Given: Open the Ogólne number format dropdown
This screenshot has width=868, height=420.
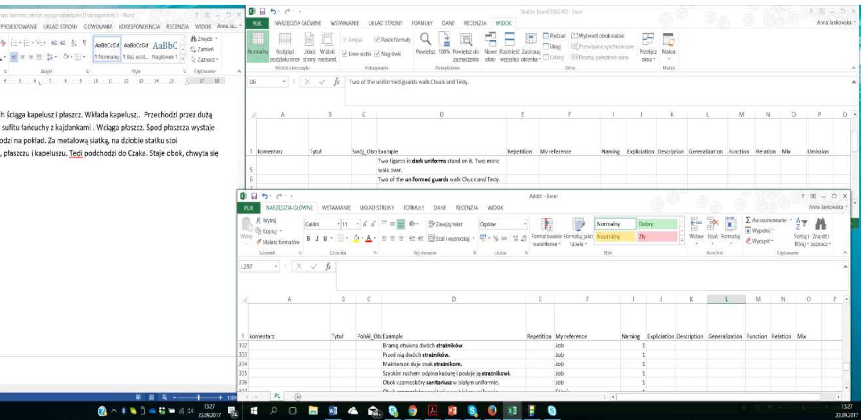Looking at the screenshot, I should click(x=525, y=224).
